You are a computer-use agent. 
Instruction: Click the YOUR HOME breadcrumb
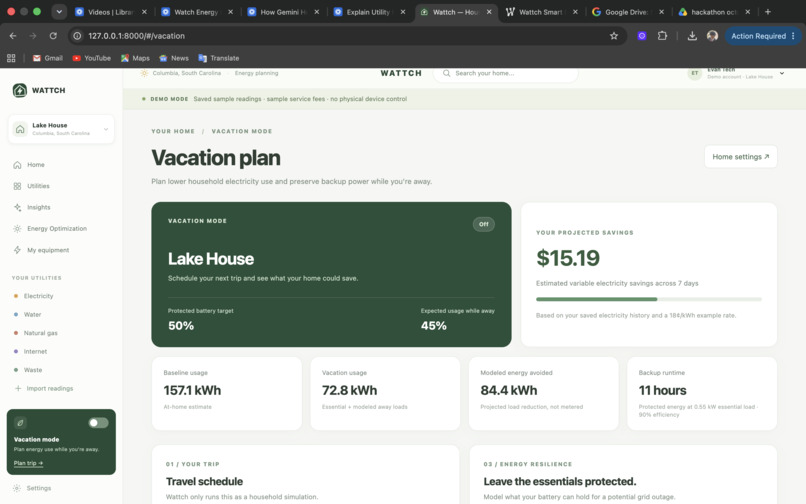pyautogui.click(x=173, y=132)
